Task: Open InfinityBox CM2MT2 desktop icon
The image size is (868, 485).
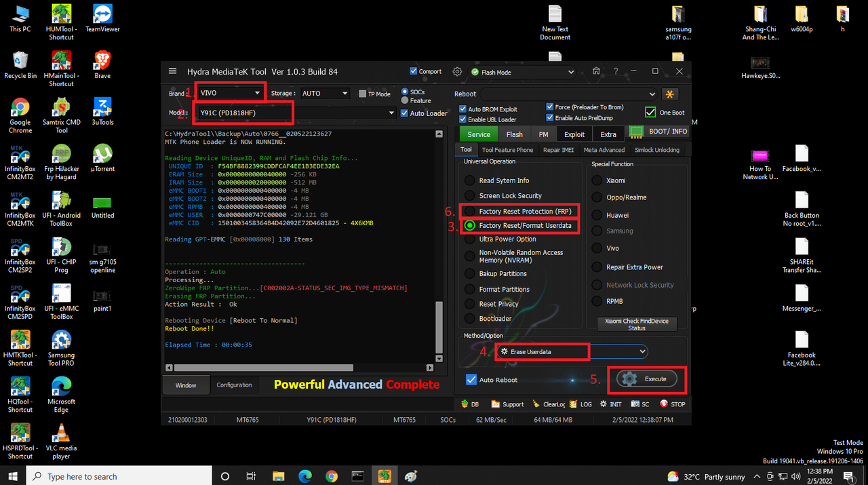Action: (20, 162)
